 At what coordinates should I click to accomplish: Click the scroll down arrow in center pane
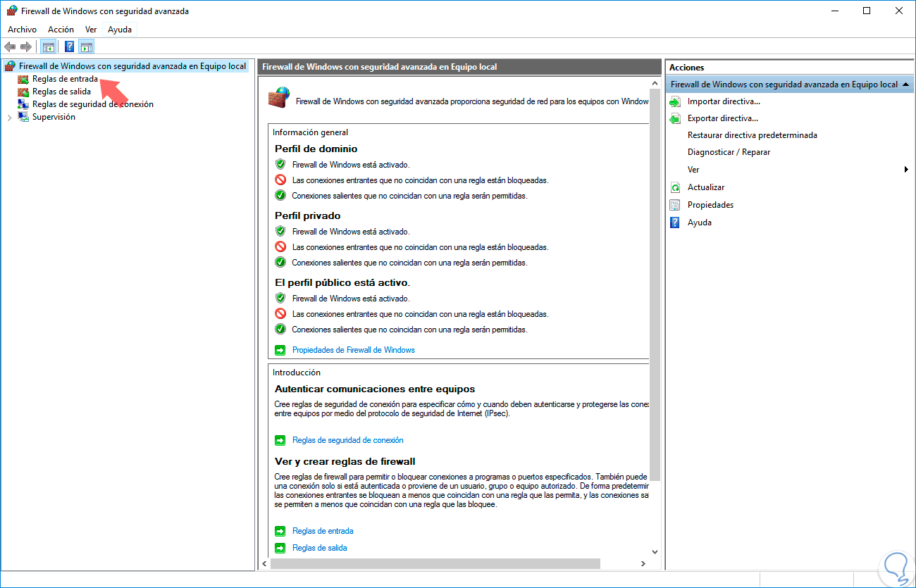point(655,552)
